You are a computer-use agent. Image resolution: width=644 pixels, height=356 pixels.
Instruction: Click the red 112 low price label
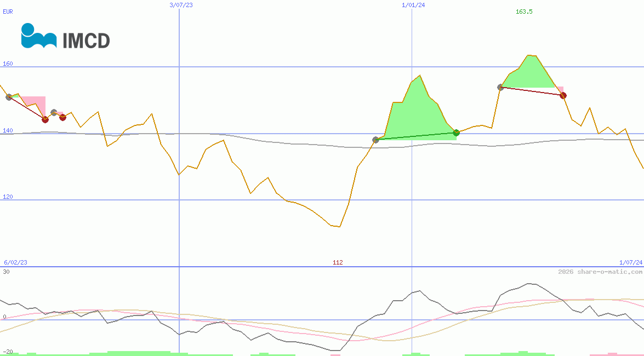click(338, 262)
